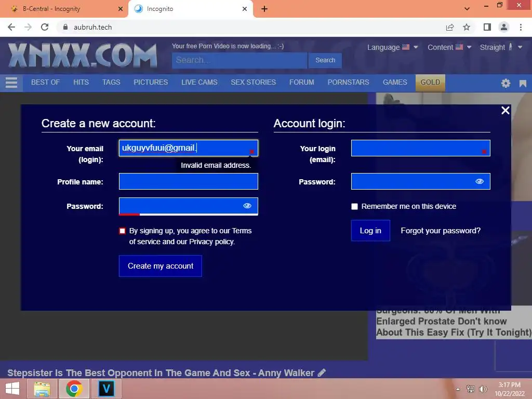Bookmark this page with the star icon
Image resolution: width=532 pixels, height=399 pixels.
pos(467,27)
